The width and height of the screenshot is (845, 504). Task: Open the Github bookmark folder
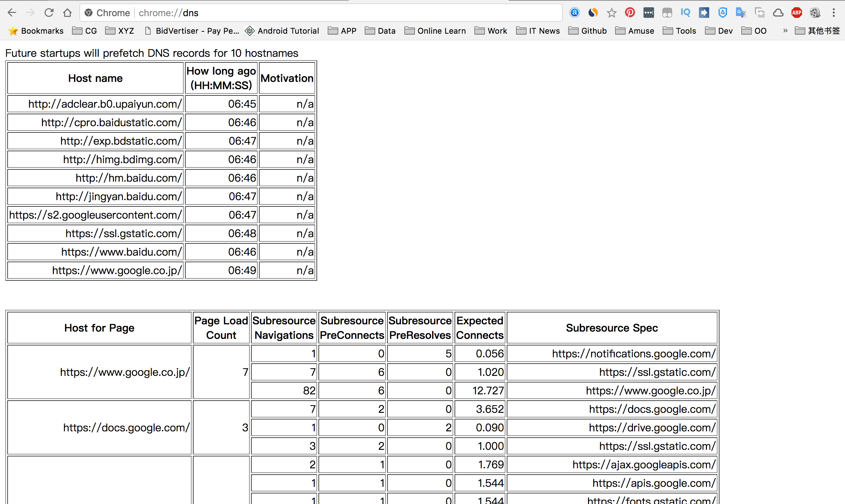point(588,31)
